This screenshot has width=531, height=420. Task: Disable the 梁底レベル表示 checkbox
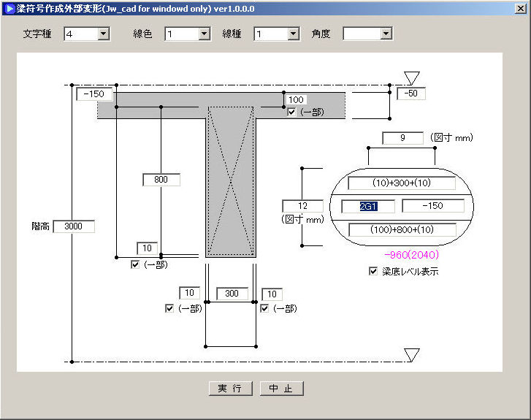pos(374,271)
